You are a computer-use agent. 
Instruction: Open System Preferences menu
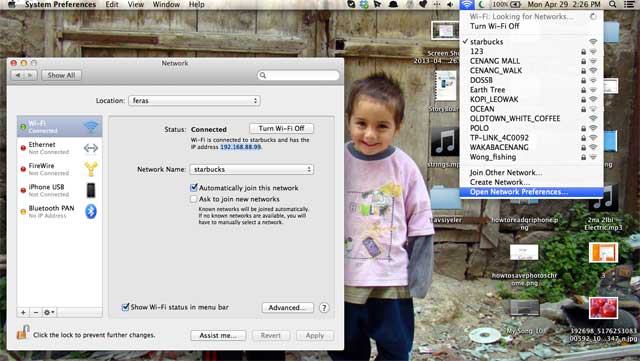[60, 4]
